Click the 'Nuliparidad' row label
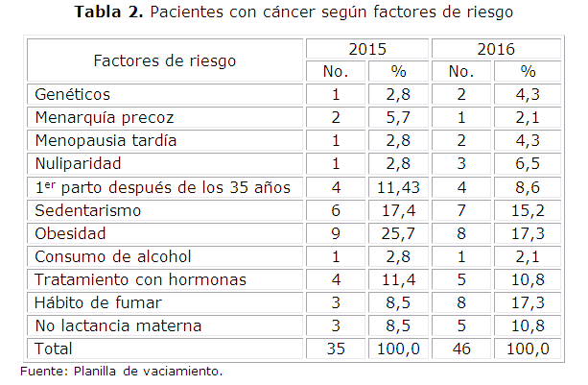Viewport: 588px width, 385px height. 78,164
